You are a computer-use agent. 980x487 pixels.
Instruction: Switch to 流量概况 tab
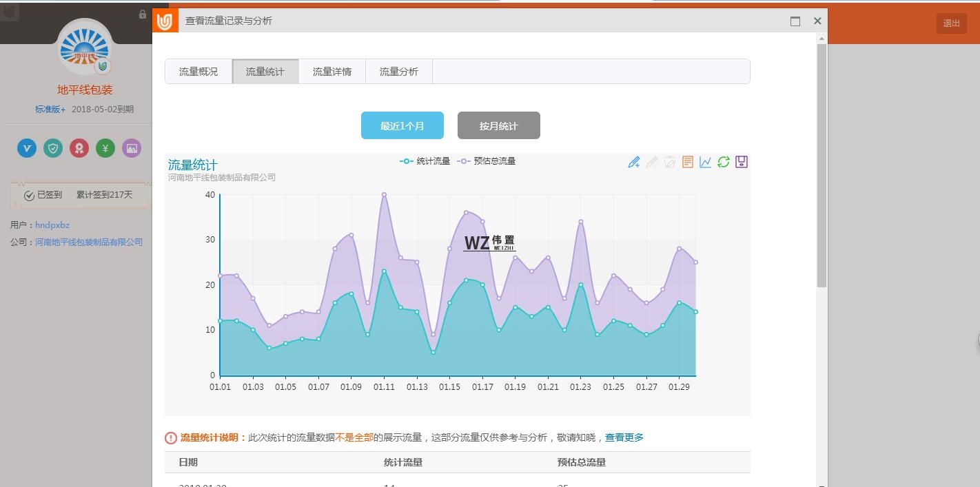198,72
